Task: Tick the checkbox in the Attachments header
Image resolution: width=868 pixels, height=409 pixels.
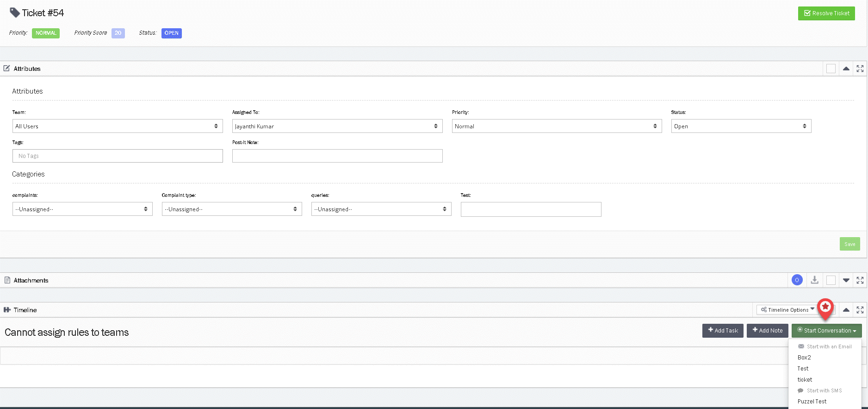Action: click(831, 280)
